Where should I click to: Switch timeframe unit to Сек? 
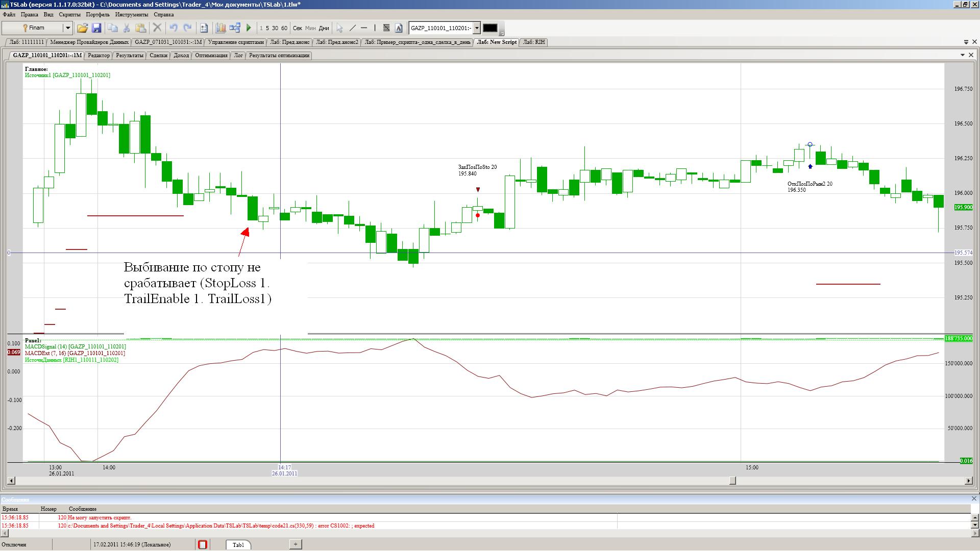pyautogui.click(x=298, y=28)
